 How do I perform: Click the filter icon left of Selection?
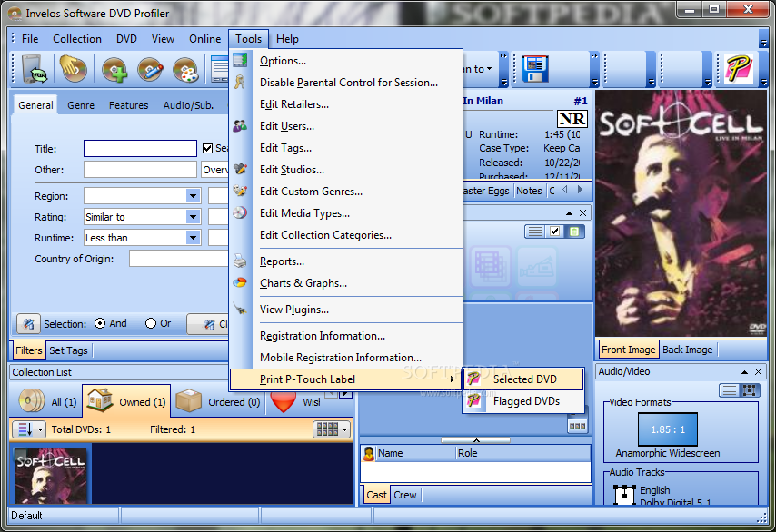29,324
